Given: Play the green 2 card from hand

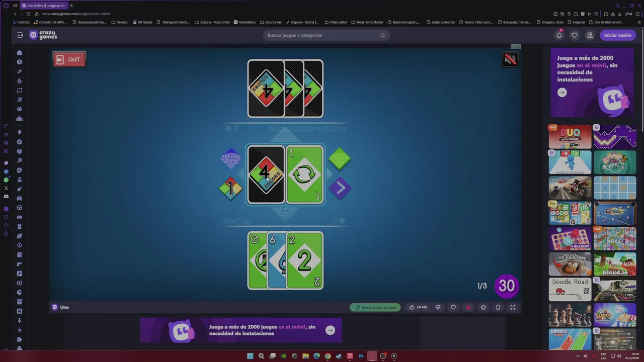Looking at the screenshot, I should (x=305, y=260).
